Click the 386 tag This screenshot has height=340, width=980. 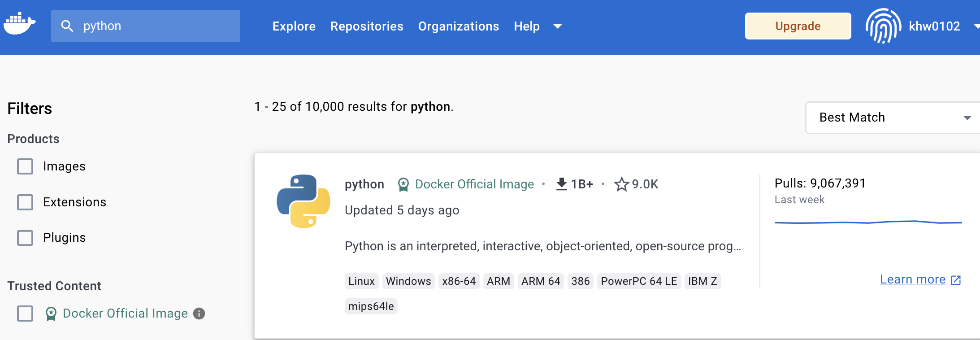[x=581, y=281]
